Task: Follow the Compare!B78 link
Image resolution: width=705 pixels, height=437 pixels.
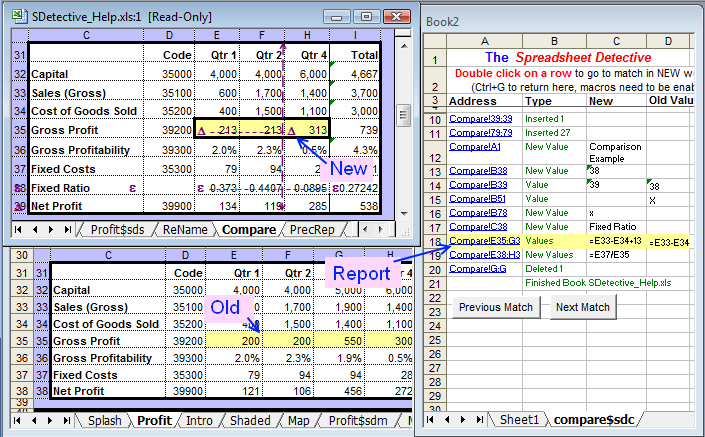Action: (478, 213)
